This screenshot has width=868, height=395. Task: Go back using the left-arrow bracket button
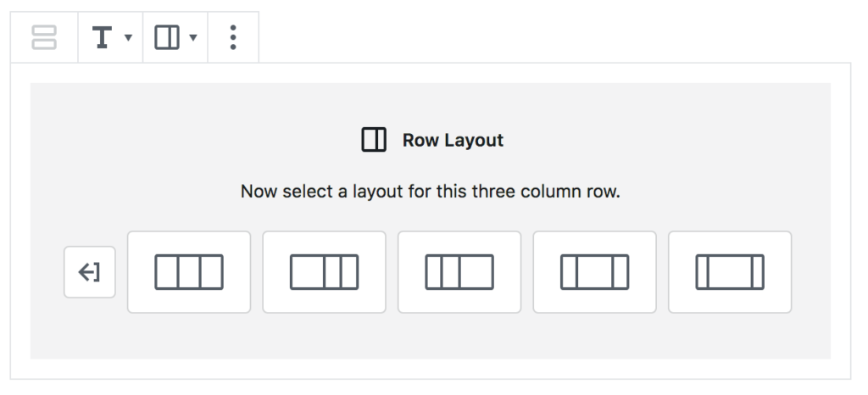[90, 272]
